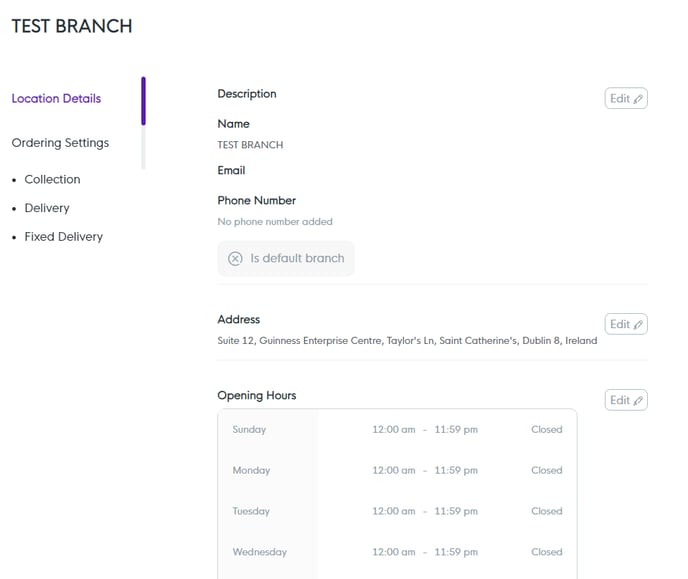Click the Monday day label
Screen dimensions: 688x579
tap(251, 470)
